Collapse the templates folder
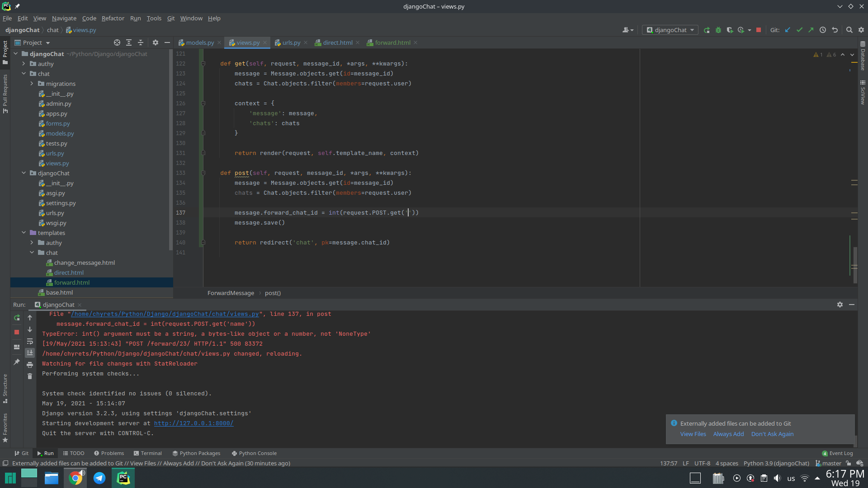Screen dimensions: 868x488 point(24,233)
